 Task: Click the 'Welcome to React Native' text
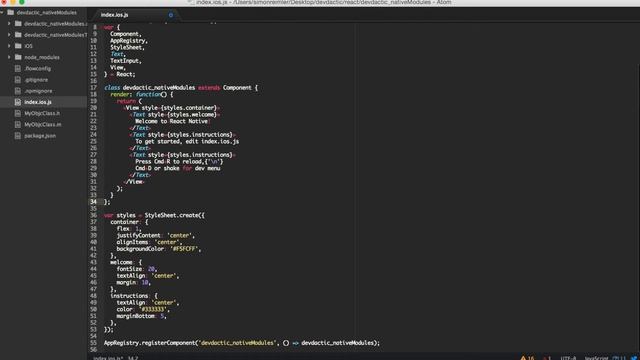(173, 121)
